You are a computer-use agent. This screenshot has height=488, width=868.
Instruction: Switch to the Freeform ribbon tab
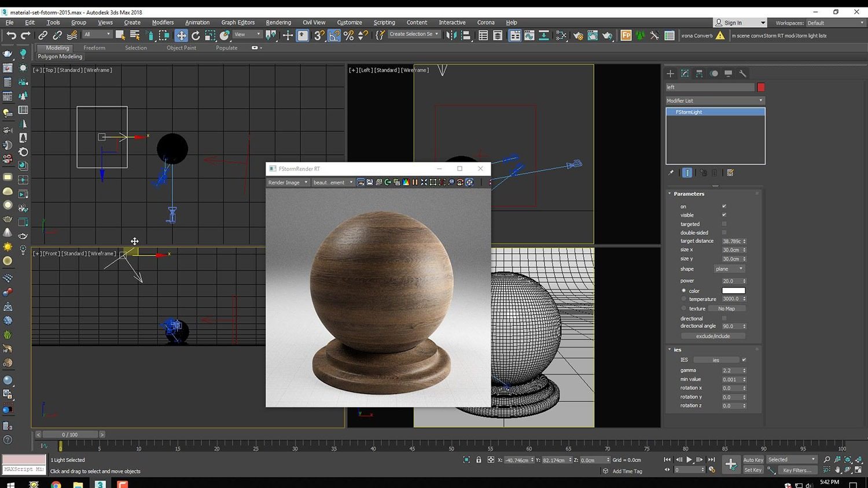point(94,48)
